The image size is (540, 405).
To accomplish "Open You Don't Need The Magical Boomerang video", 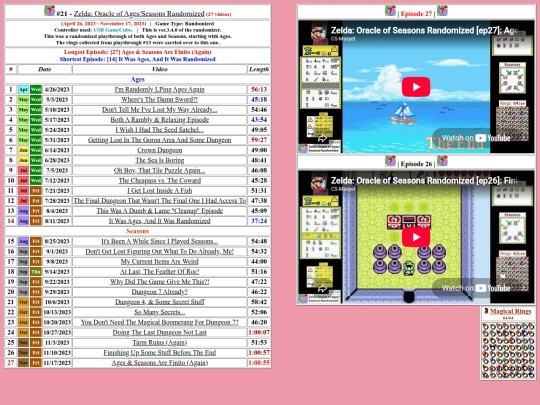I will tap(159, 322).
